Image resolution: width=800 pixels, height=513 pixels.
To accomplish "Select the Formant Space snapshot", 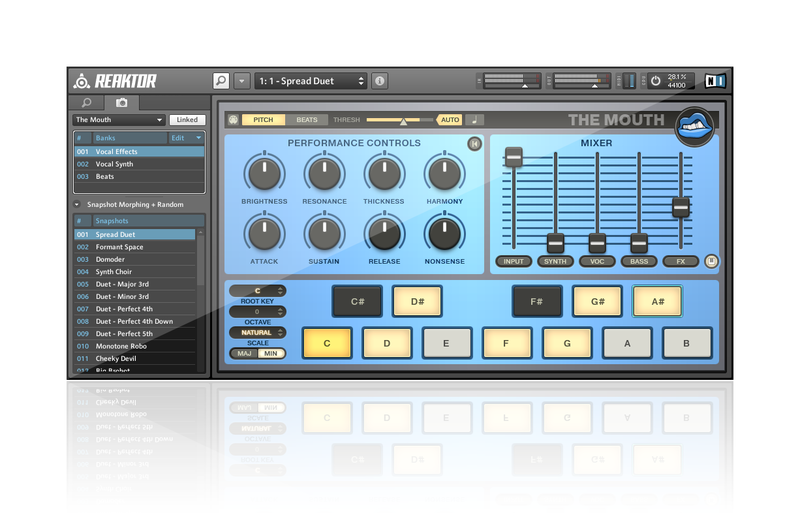I will point(135,247).
